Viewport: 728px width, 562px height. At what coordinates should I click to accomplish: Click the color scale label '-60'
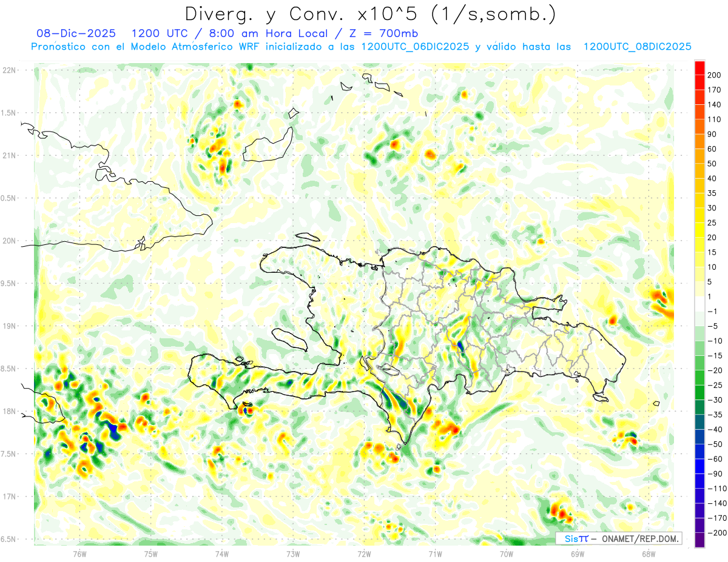[x=715, y=459]
